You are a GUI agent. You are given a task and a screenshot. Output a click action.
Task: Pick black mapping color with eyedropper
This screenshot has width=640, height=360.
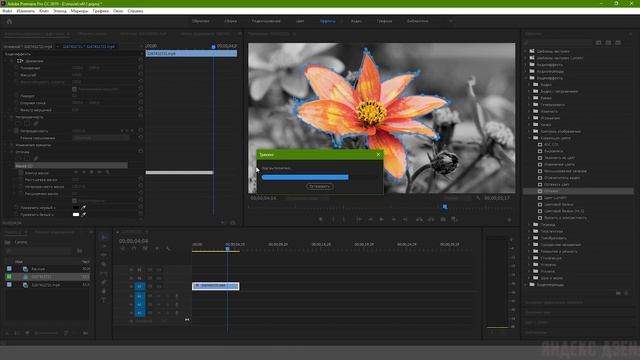coord(84,207)
